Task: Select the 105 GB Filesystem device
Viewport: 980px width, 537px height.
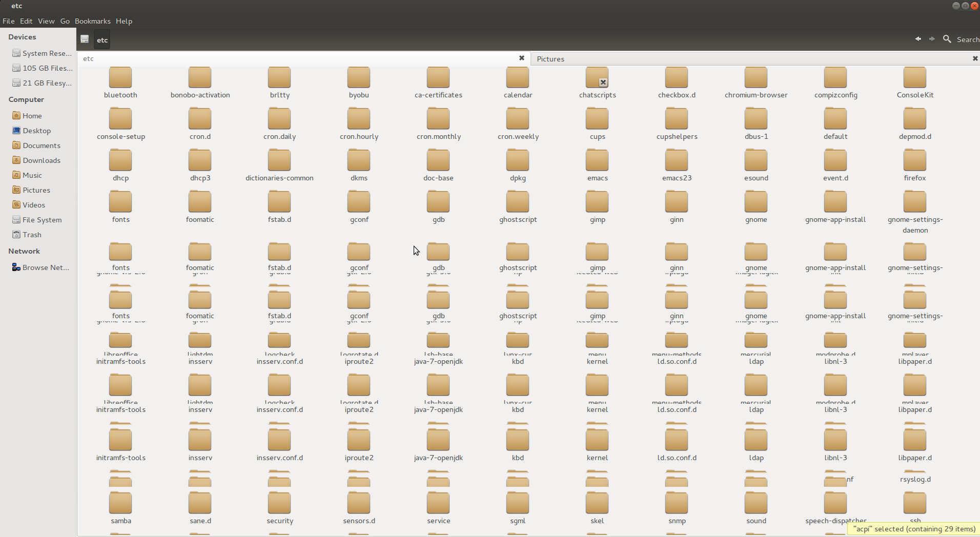Action: pyautogui.click(x=47, y=68)
